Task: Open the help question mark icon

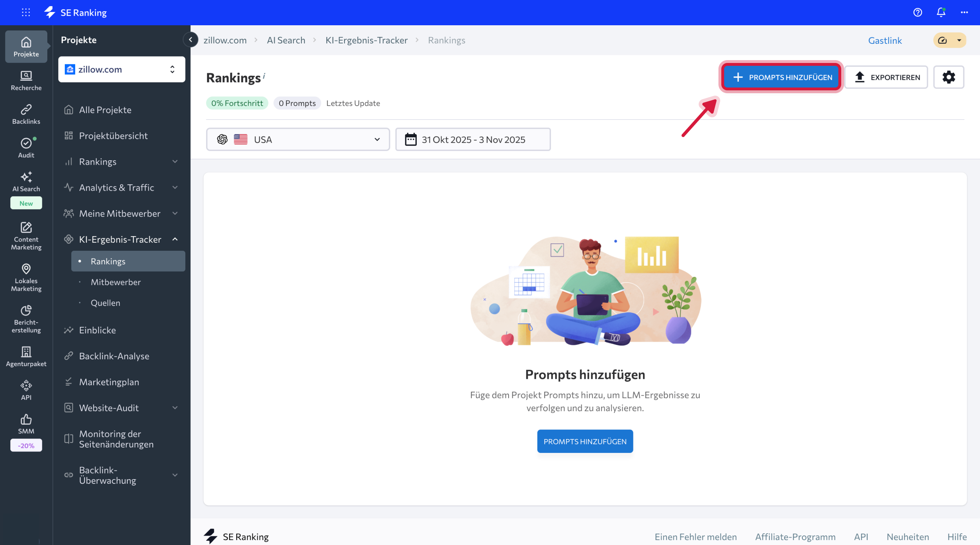Action: (917, 12)
